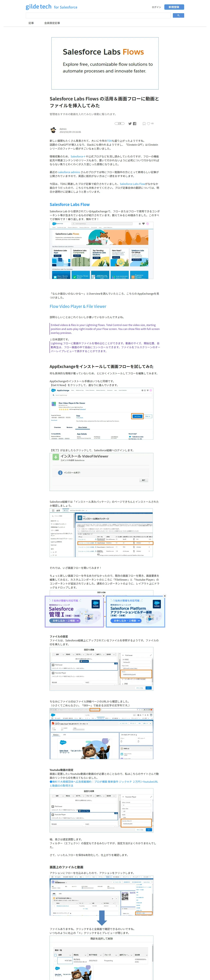210x980 pixels.
Task: Click the gilde tech site logo
Action: pos(52,7)
